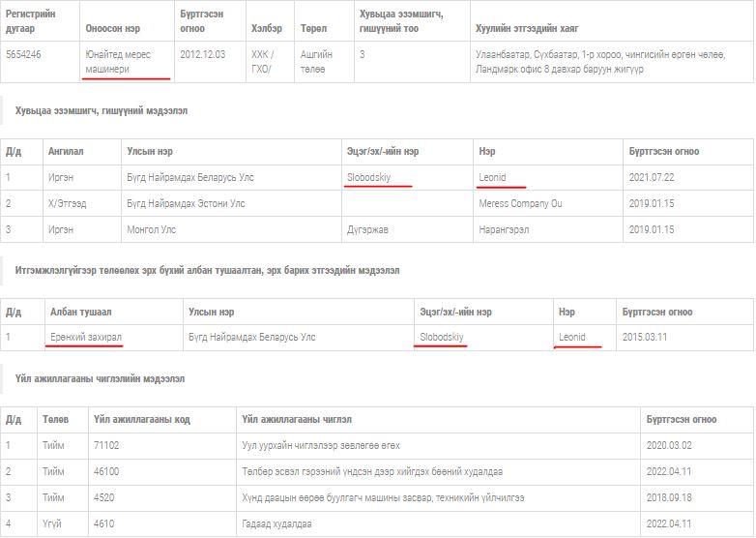Select activity code 71102

[x=106, y=445]
